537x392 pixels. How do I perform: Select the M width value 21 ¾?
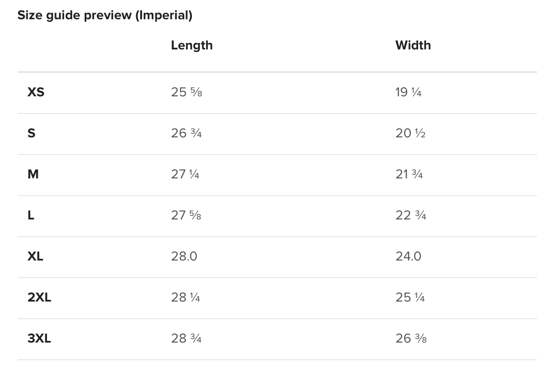409,174
